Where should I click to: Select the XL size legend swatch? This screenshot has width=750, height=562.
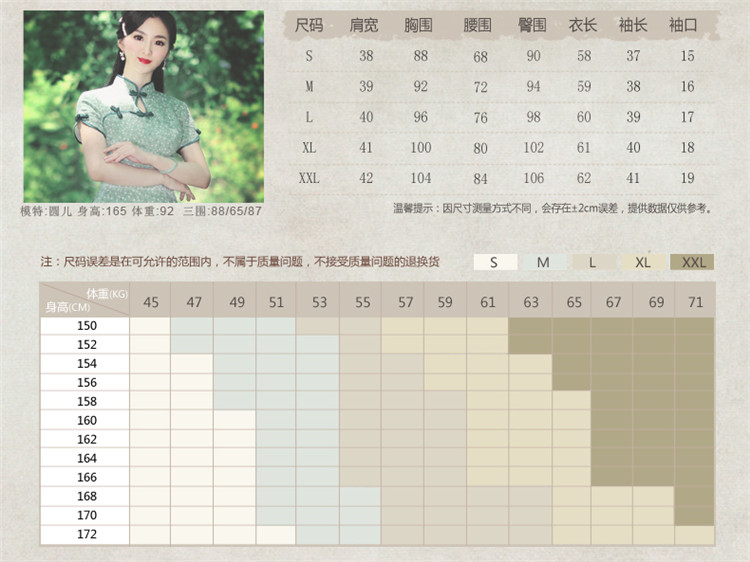pos(643,262)
